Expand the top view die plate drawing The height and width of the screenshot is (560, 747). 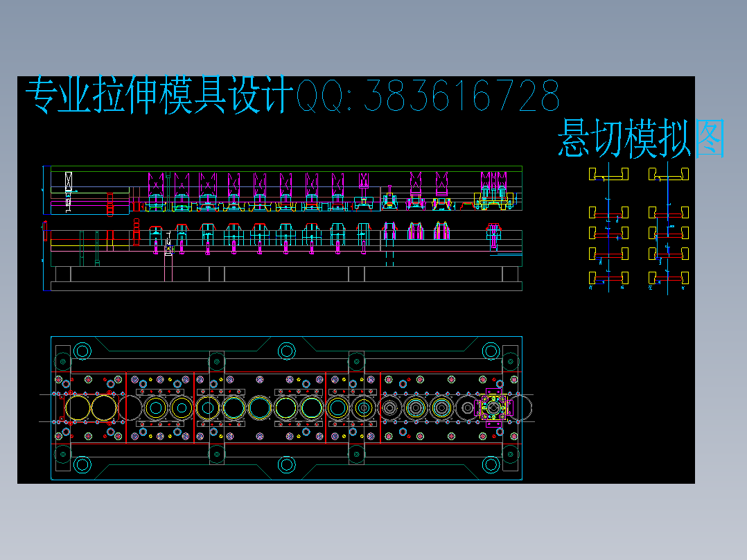(x=284, y=409)
